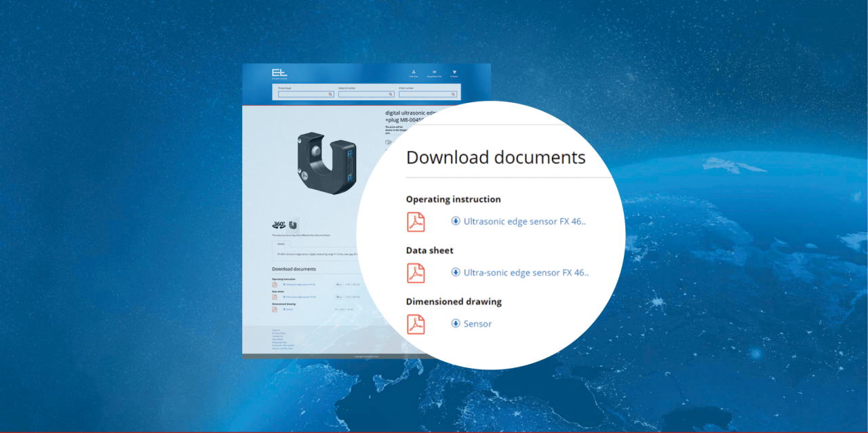Download magnified 'Ultrasonic edge sensor FX 46..' link
Viewport: 868px width, 433px height.
click(x=519, y=221)
